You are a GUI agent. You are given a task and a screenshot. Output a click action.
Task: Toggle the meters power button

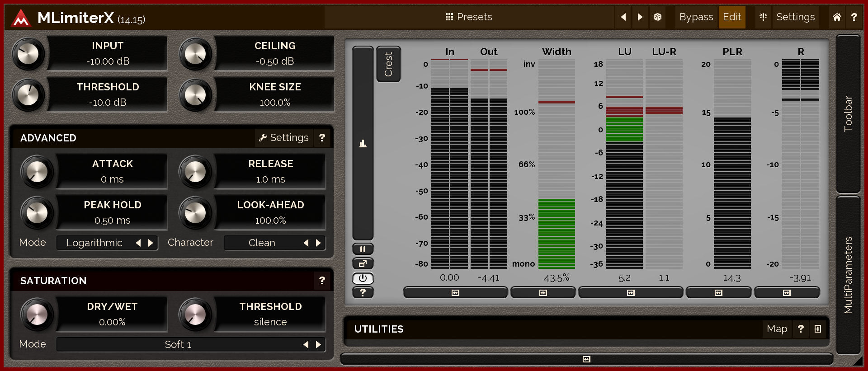click(363, 278)
